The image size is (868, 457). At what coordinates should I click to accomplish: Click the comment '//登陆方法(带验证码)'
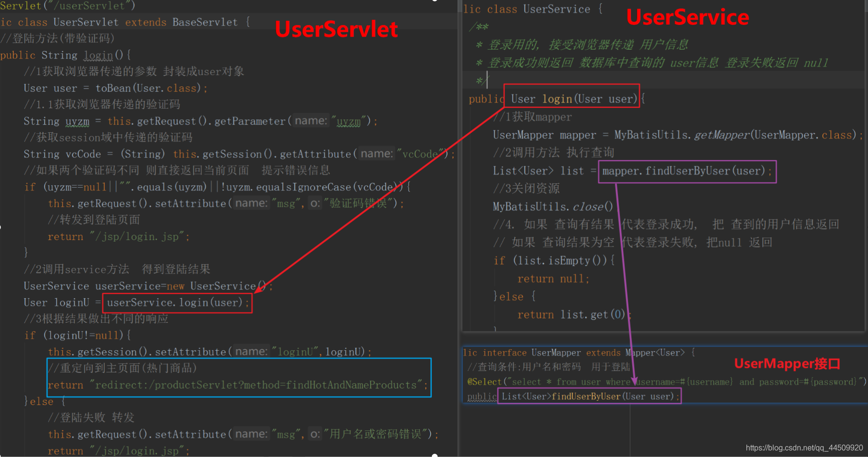[58, 38]
